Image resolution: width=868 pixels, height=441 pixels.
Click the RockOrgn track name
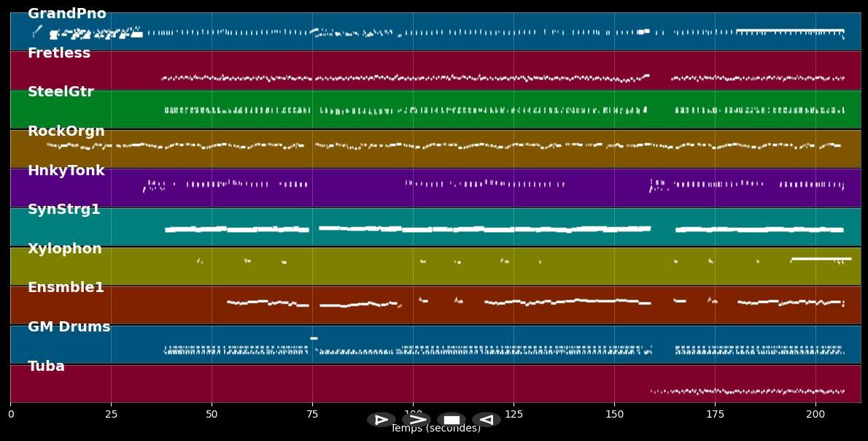(x=66, y=131)
